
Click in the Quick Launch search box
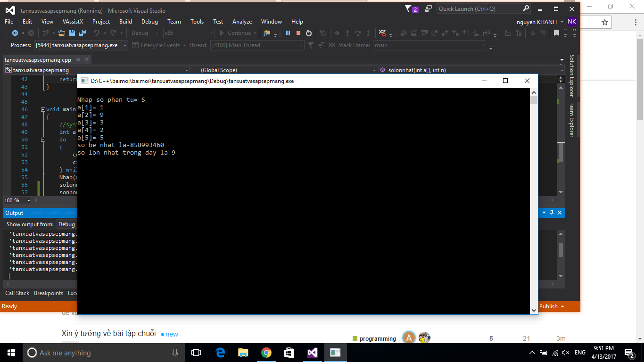[x=479, y=9]
